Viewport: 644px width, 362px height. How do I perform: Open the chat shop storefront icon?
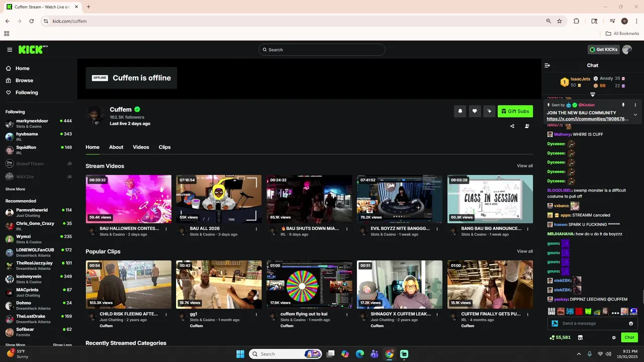580,337
